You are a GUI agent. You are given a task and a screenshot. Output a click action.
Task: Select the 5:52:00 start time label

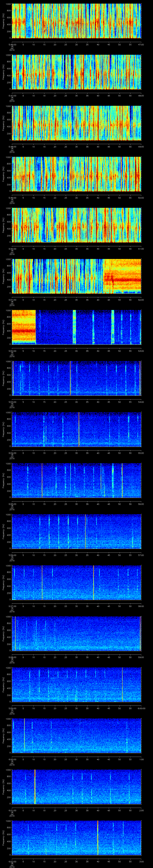(x=12, y=351)
